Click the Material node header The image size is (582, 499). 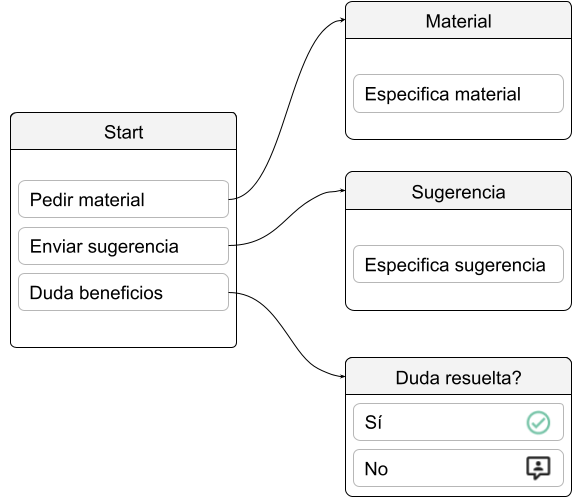pyautogui.click(x=458, y=20)
